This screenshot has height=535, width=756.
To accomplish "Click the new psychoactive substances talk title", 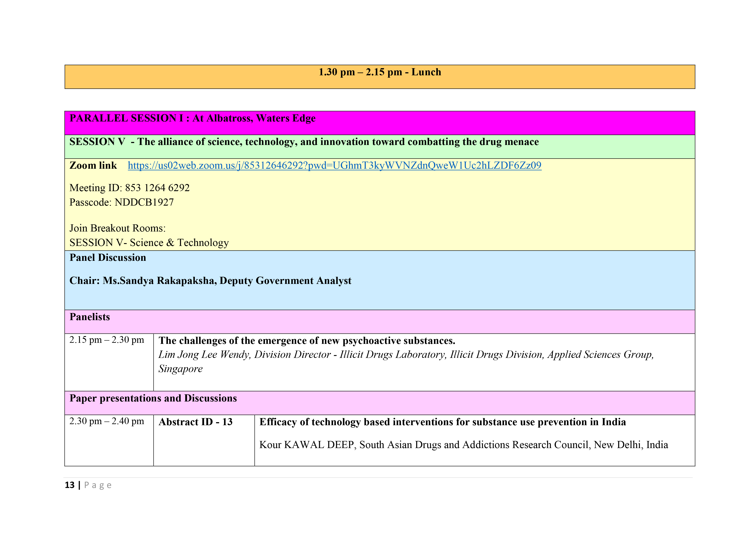I will click(307, 341).
